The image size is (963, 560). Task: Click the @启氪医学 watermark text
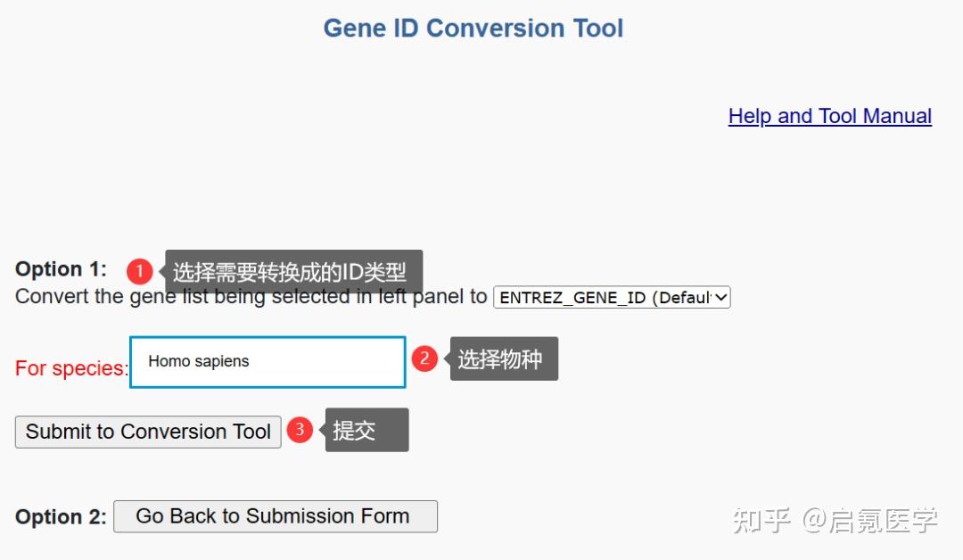(x=869, y=520)
